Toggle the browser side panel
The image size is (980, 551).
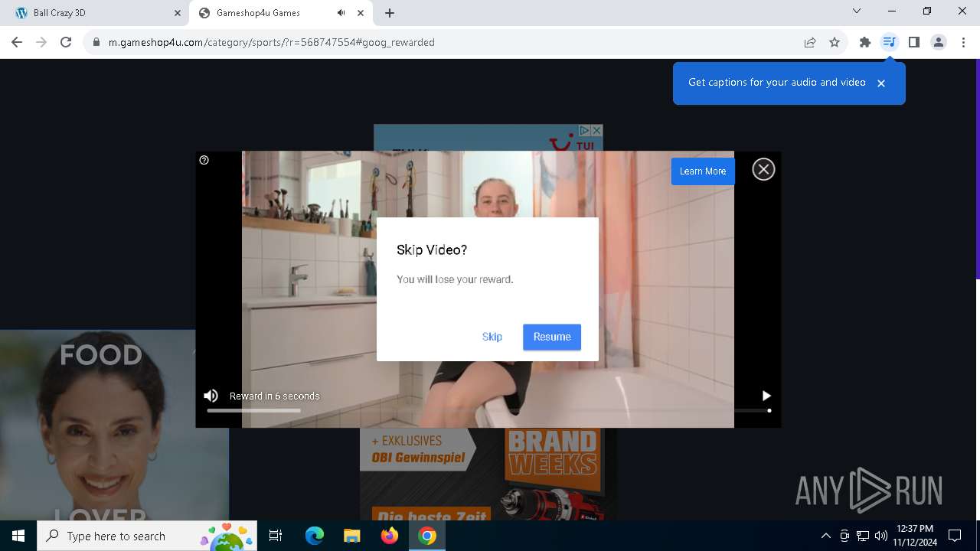913,43
